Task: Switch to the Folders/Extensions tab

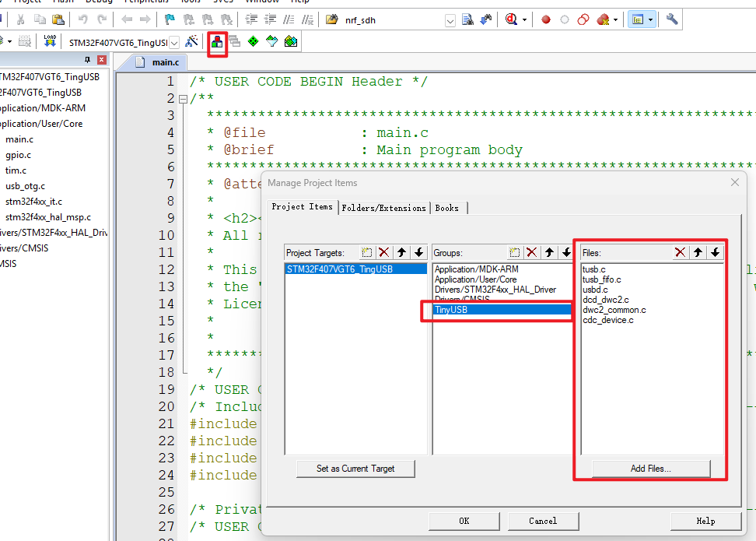Action: click(x=383, y=208)
